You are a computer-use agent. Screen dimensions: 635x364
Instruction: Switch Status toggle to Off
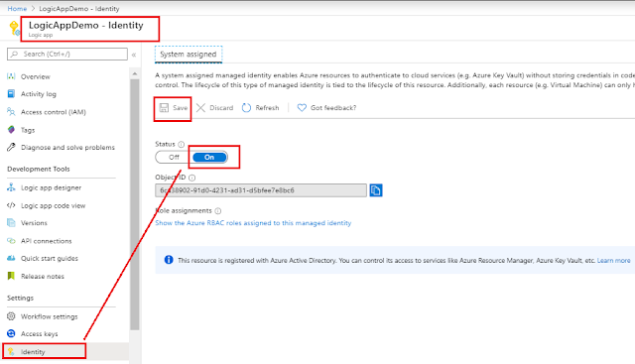pos(174,157)
